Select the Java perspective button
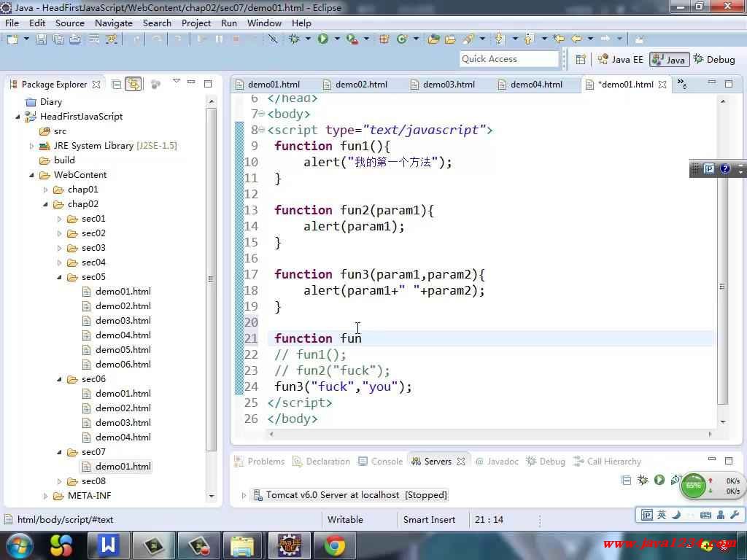Screen dimensions: 747x560 (670, 60)
